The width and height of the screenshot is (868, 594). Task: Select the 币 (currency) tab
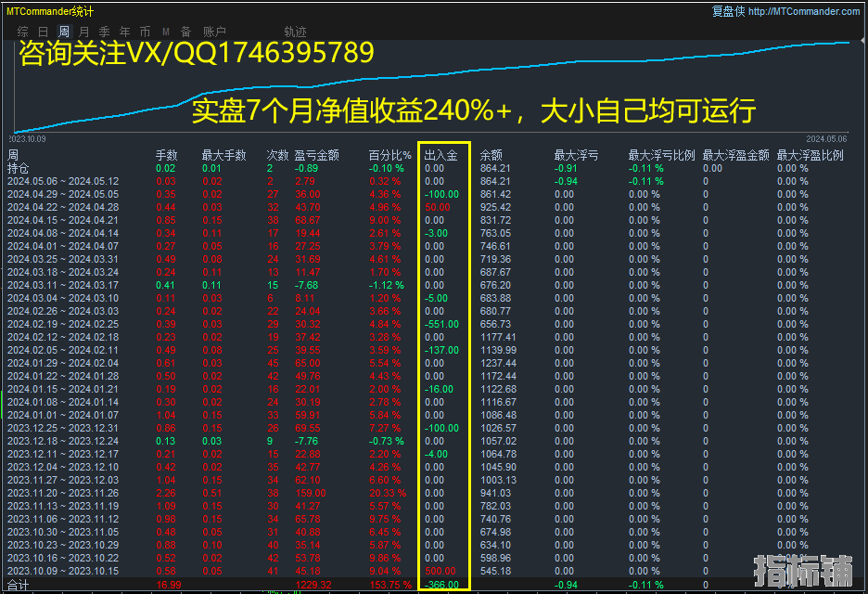[146, 32]
